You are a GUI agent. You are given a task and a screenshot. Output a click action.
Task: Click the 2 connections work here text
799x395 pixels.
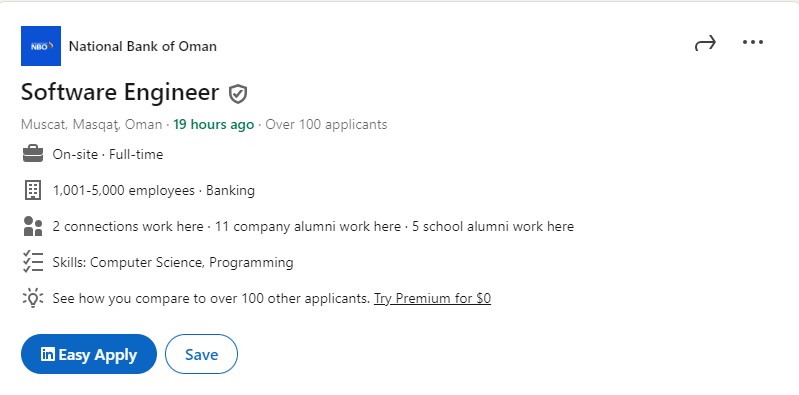tap(128, 226)
